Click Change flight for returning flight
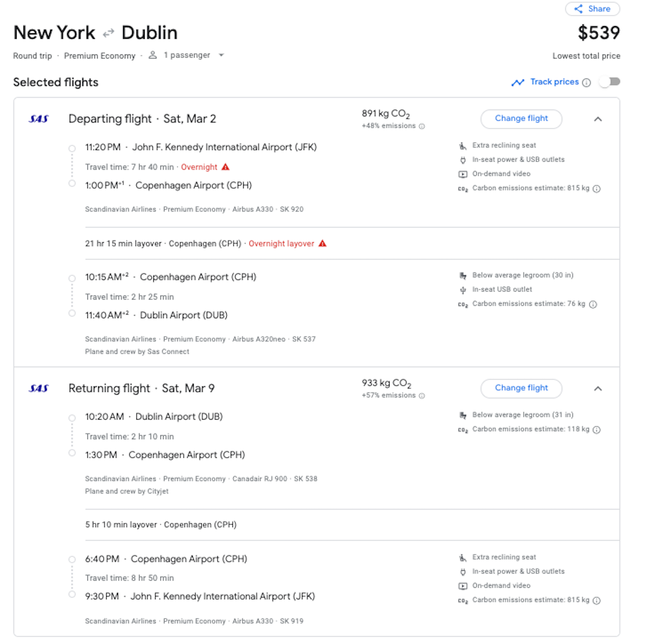 pyautogui.click(x=521, y=388)
